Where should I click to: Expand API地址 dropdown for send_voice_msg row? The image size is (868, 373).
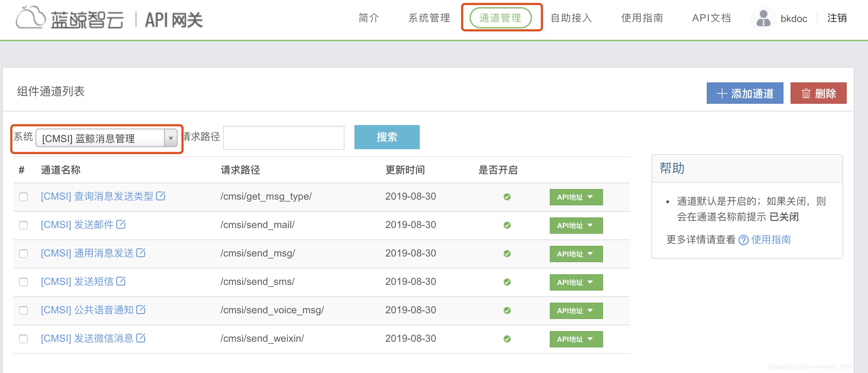576,311
